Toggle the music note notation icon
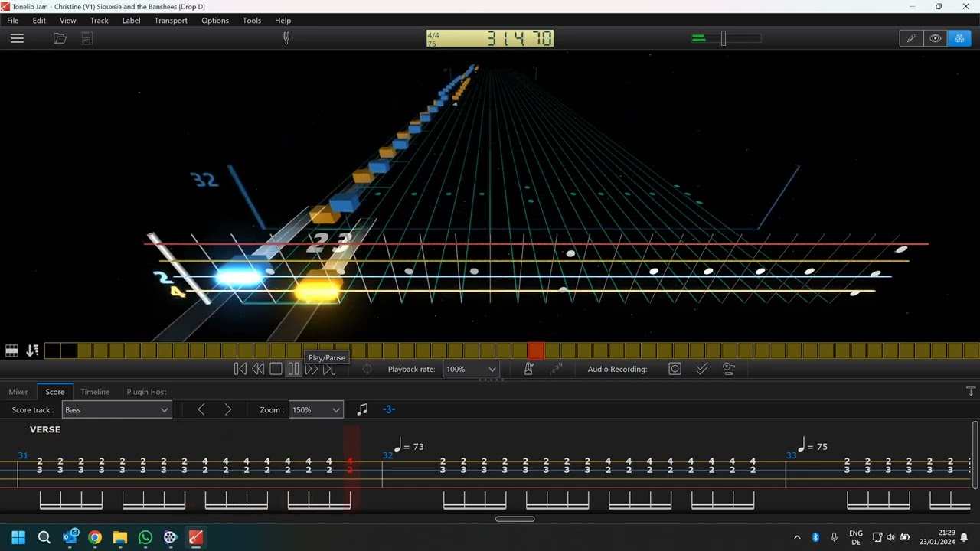980x551 pixels. (362, 409)
